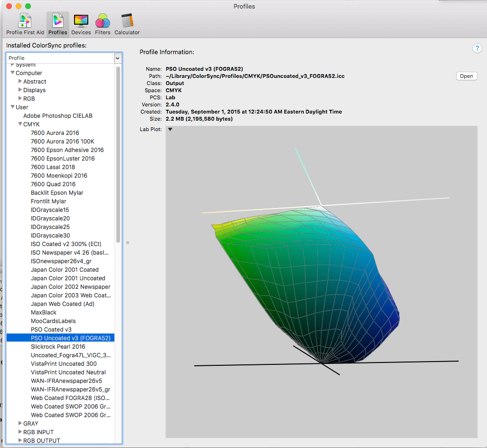Collapse the Lab Plot disclosure triangle
This screenshot has width=487, height=448.
coord(170,129)
